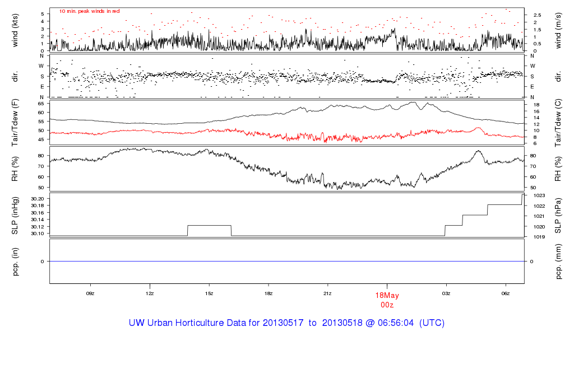Image resolution: width=574 pixels, height=392 pixels.
Task: Click the left-side 'dir.' axis label
Action: click(x=15, y=76)
